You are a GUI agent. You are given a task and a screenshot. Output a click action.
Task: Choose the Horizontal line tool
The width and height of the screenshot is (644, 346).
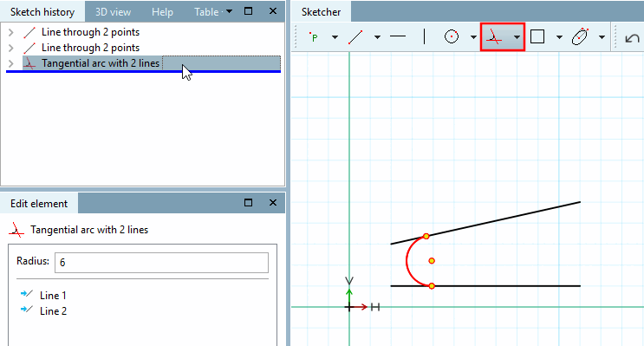tap(398, 37)
